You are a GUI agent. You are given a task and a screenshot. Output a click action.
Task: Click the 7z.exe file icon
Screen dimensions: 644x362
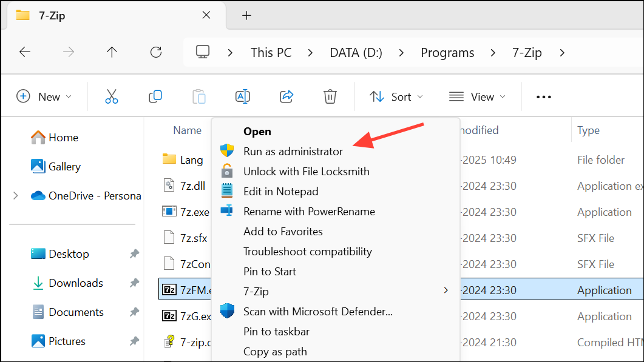coord(169,212)
